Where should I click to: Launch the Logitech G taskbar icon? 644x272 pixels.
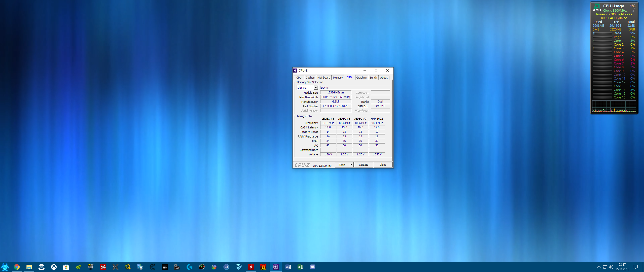click(189, 267)
